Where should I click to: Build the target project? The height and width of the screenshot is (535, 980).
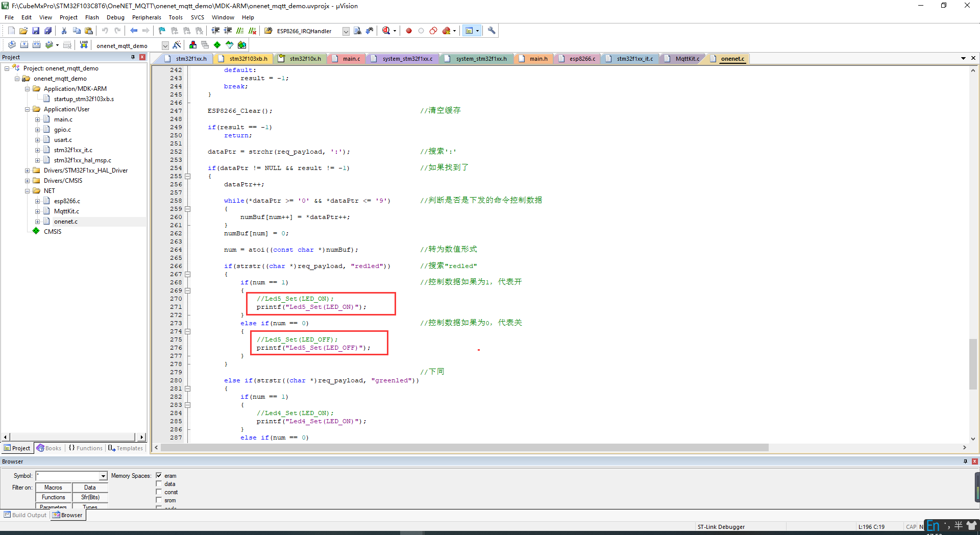pos(24,45)
